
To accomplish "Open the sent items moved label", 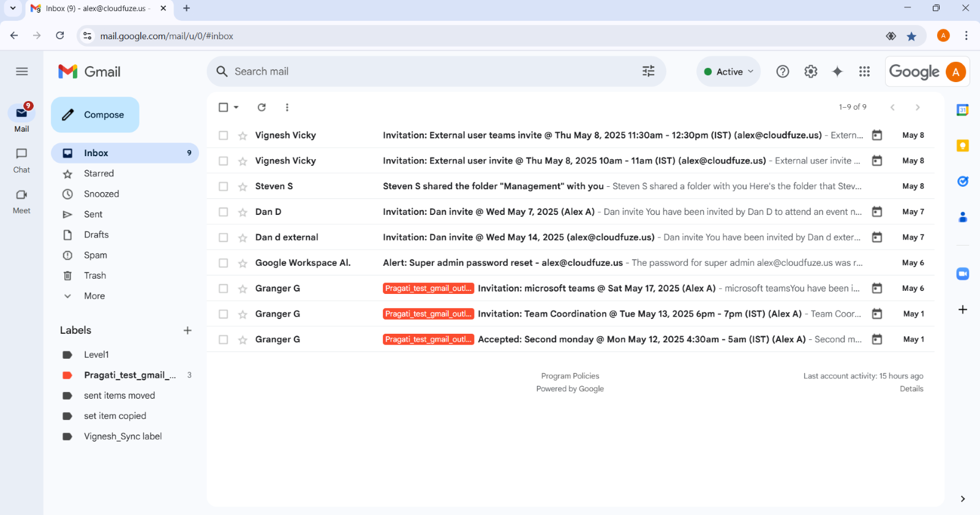I will pyautogui.click(x=119, y=396).
